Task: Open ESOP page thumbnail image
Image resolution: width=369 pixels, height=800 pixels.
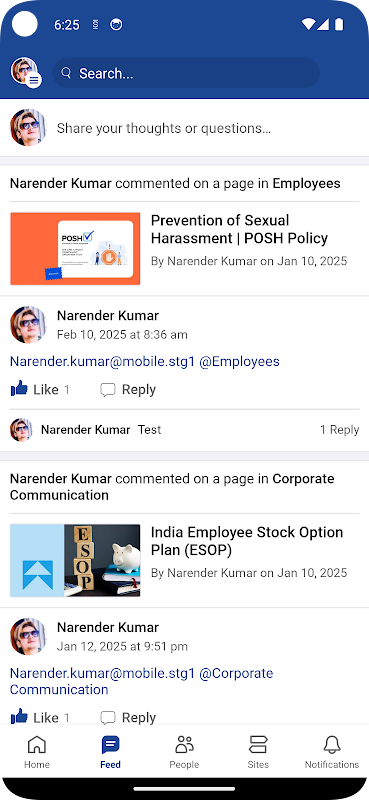Action: [75, 560]
